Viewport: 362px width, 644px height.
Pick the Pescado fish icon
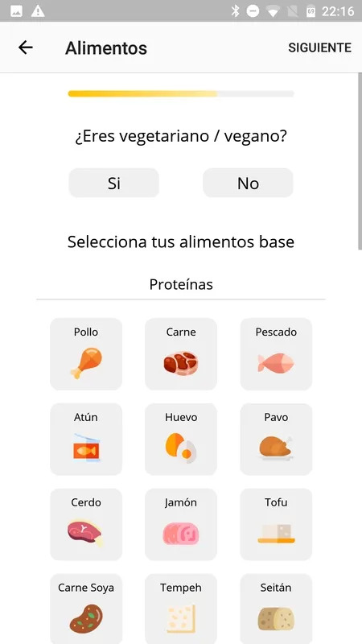[276, 363]
